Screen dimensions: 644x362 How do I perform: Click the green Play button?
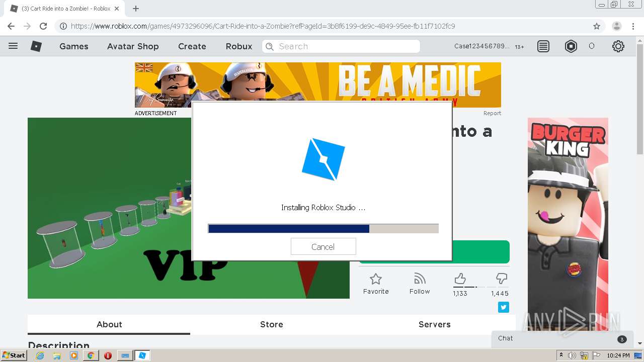point(480,251)
